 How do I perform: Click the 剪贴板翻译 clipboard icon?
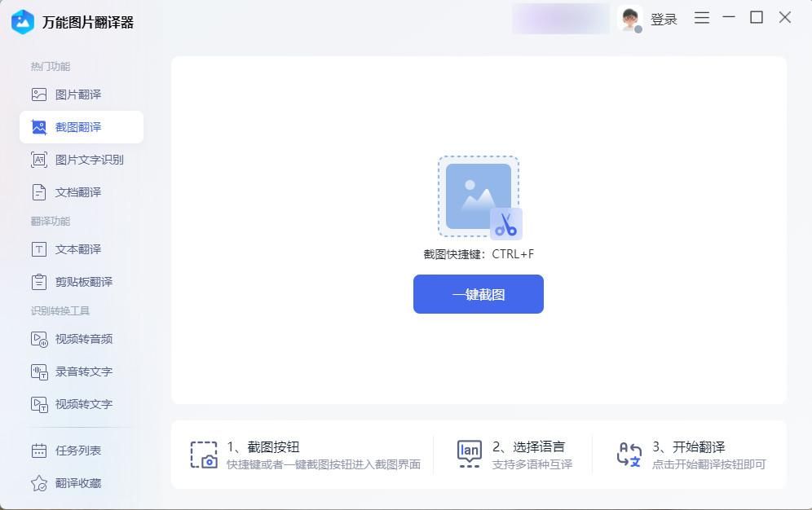point(39,282)
